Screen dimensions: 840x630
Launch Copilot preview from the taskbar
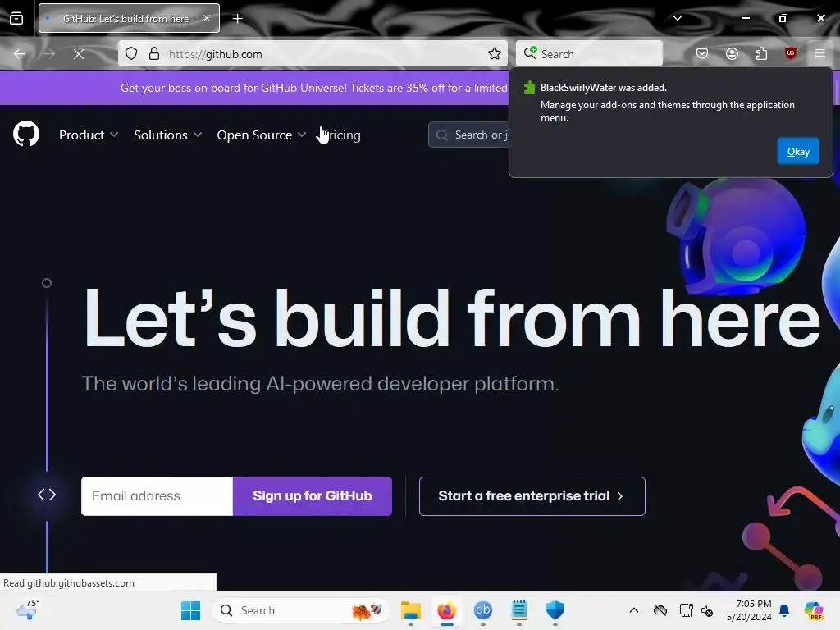tap(814, 610)
